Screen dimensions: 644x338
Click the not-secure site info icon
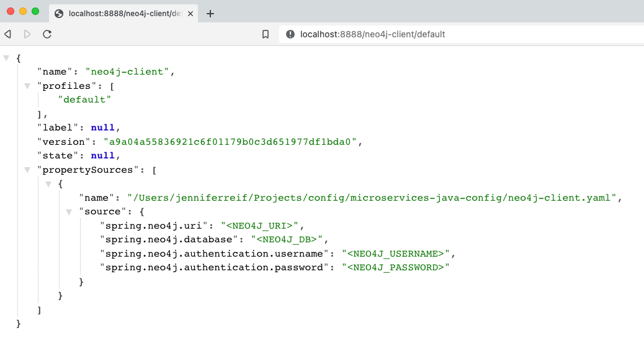tap(290, 34)
